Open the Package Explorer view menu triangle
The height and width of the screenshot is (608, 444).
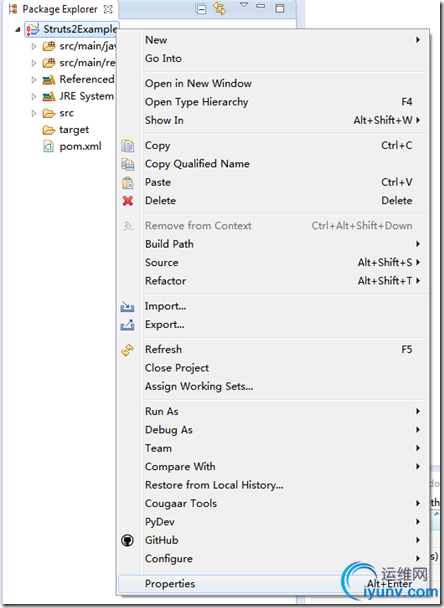pyautogui.click(x=244, y=5)
